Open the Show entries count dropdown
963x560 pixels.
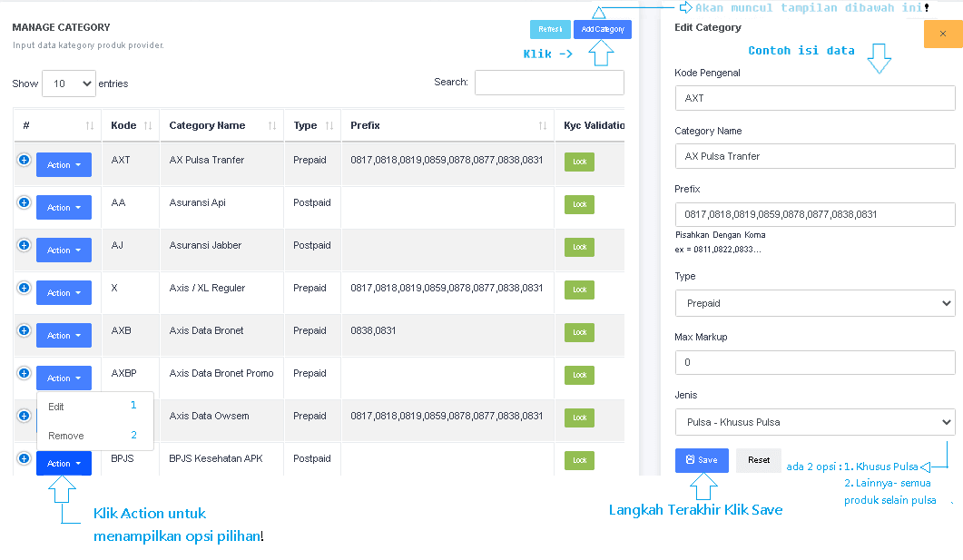tap(68, 84)
